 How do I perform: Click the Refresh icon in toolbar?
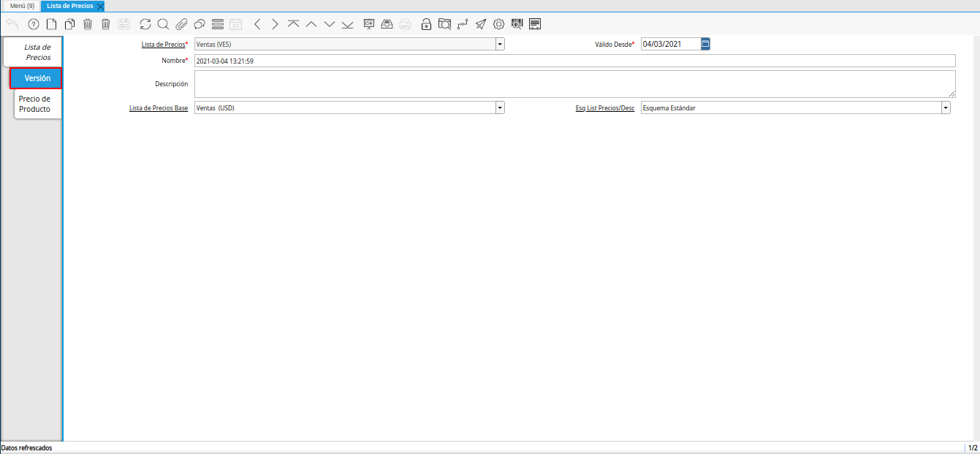[145, 24]
